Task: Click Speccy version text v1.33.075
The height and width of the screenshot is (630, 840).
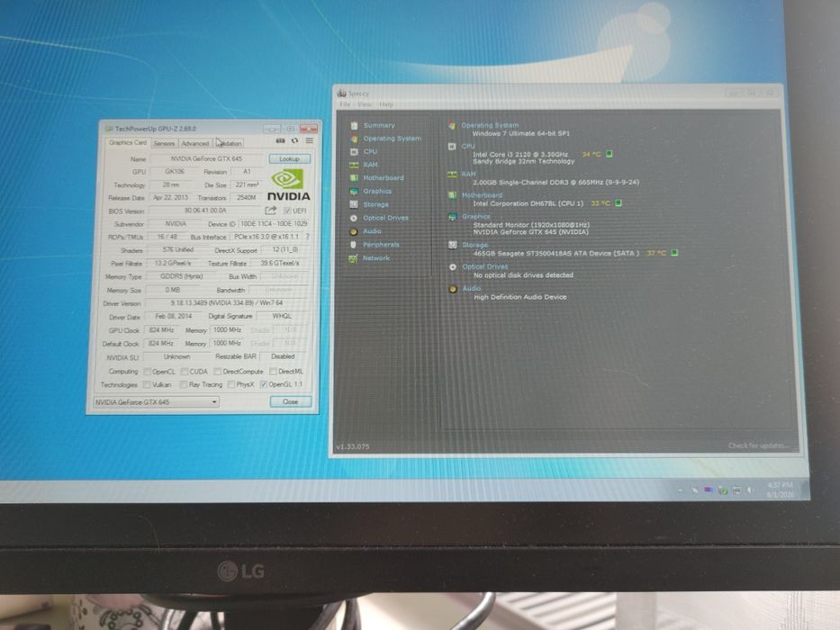Action: click(353, 446)
